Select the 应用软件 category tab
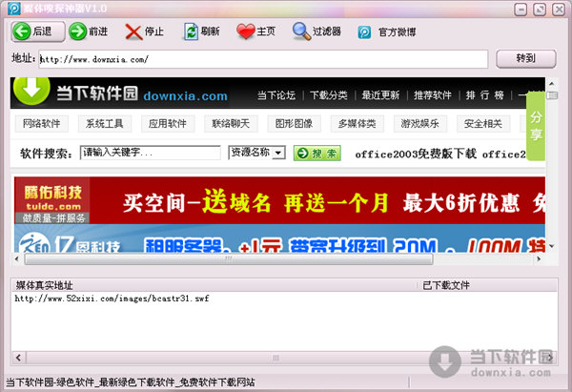572x392 pixels. click(x=168, y=124)
